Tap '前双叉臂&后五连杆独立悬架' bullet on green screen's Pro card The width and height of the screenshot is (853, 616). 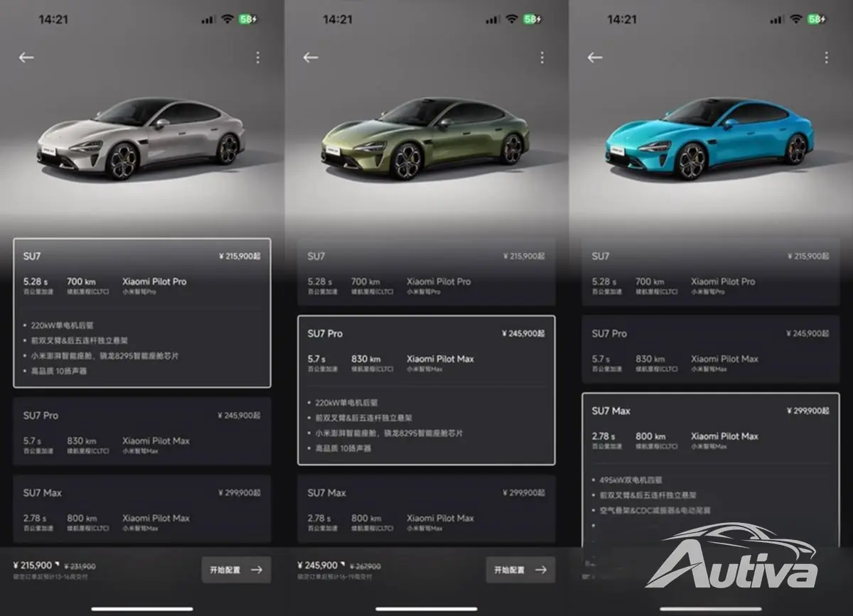coord(363,418)
